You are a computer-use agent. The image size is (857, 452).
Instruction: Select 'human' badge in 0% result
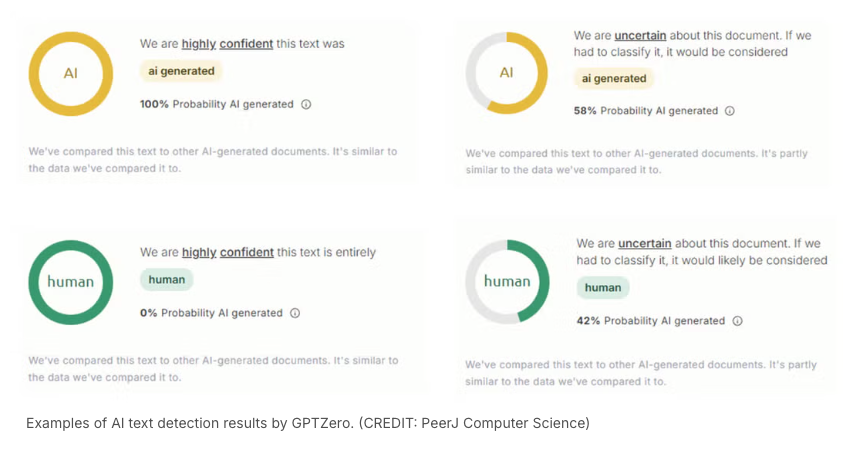click(167, 280)
